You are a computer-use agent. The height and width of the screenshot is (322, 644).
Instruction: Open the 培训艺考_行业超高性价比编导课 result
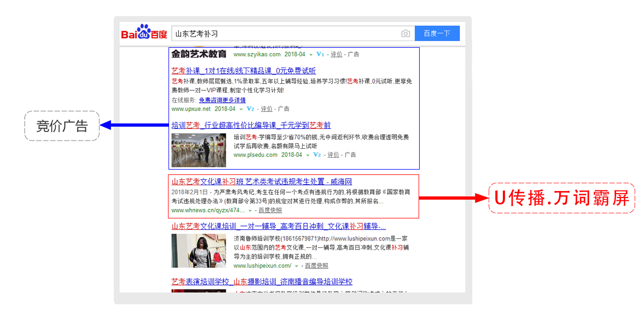(x=251, y=126)
